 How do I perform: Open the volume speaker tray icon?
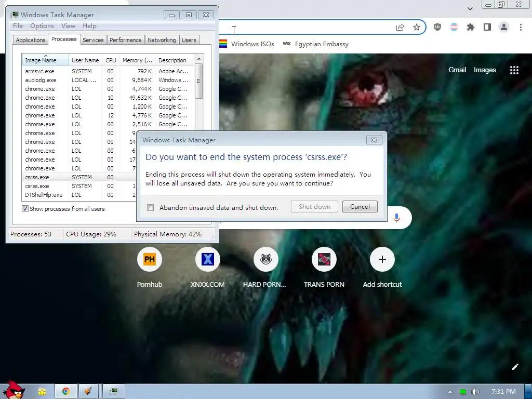(475, 392)
